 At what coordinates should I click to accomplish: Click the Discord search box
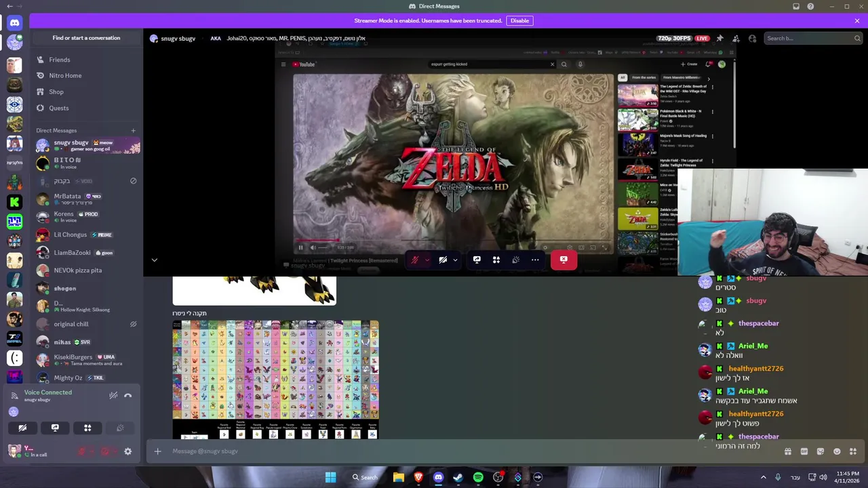(812, 39)
